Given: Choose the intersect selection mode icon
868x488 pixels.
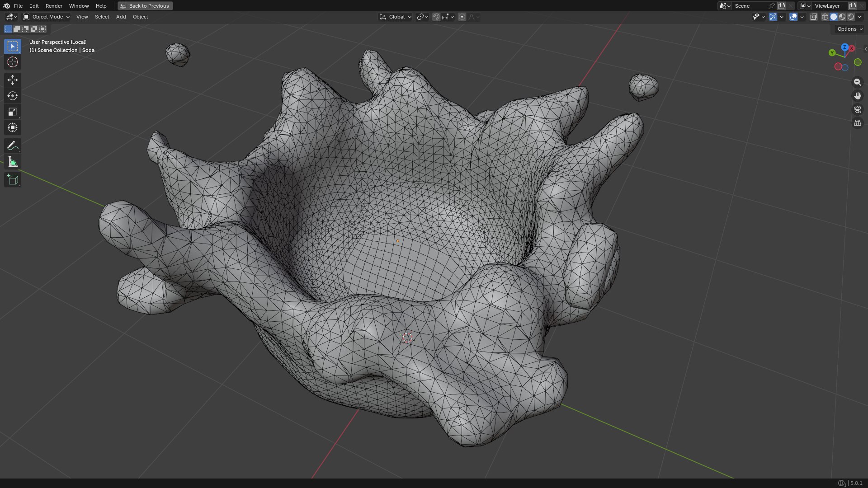Looking at the screenshot, I should [42, 29].
